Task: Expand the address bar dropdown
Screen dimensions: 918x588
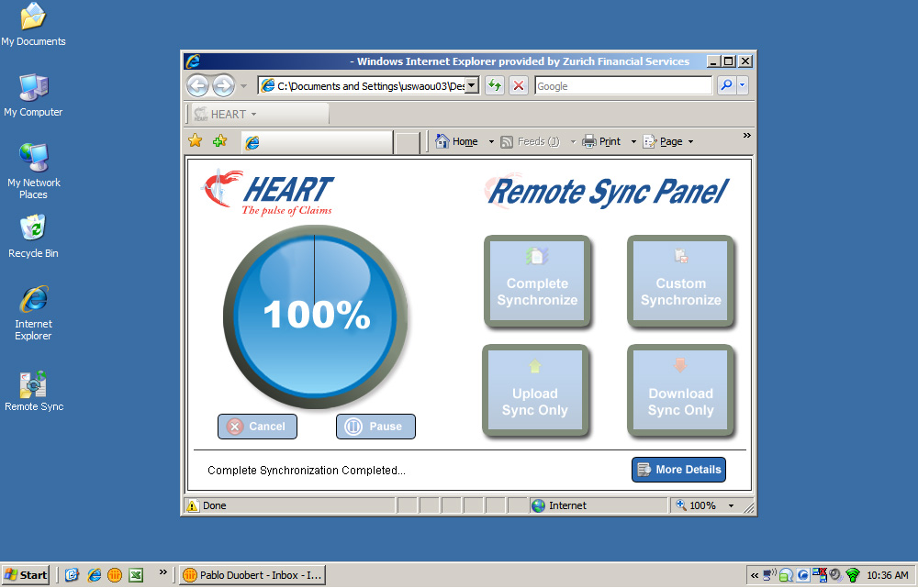Action: click(472, 86)
